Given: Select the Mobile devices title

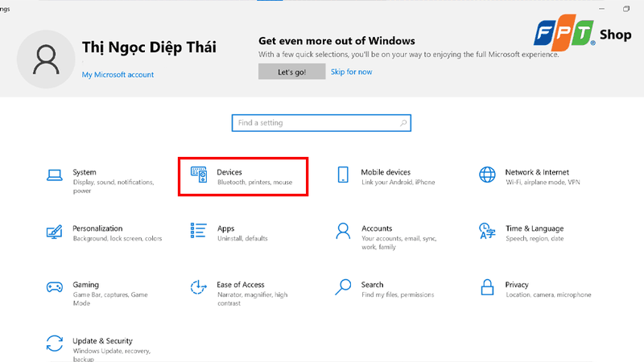Looking at the screenshot, I should point(386,172).
